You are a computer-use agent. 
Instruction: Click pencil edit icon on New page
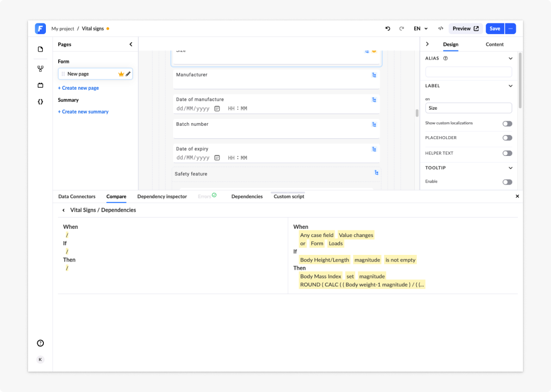pyautogui.click(x=128, y=74)
